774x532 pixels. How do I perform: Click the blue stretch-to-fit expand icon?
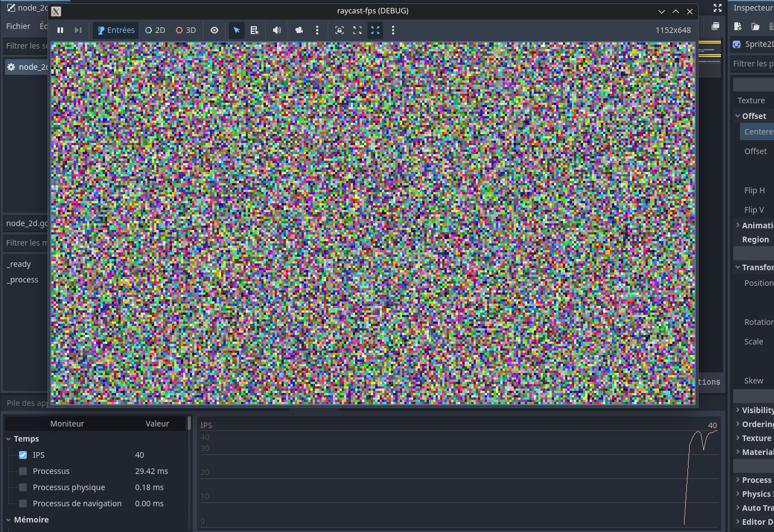point(375,30)
